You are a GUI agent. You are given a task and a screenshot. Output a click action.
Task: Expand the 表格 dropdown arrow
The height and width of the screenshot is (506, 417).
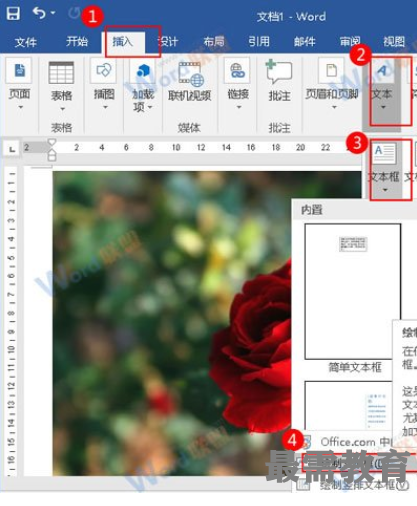(62, 109)
